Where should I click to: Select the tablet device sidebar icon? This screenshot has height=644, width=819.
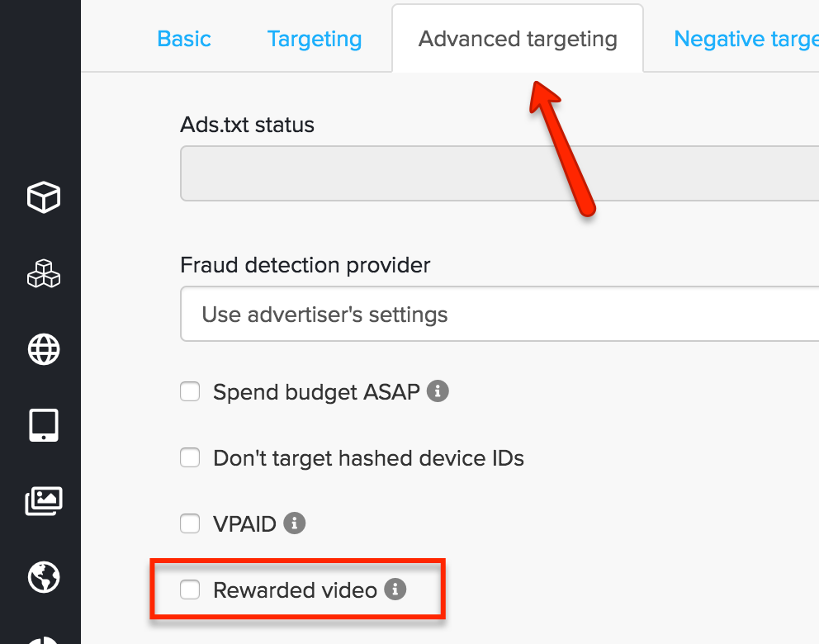coord(44,425)
